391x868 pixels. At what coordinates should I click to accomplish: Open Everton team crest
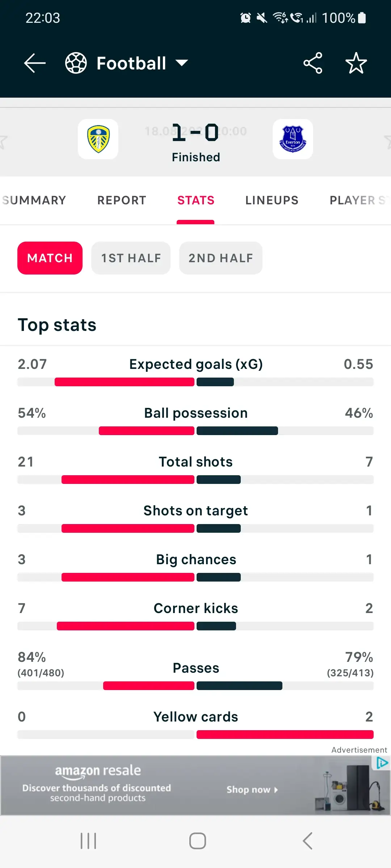click(x=293, y=139)
